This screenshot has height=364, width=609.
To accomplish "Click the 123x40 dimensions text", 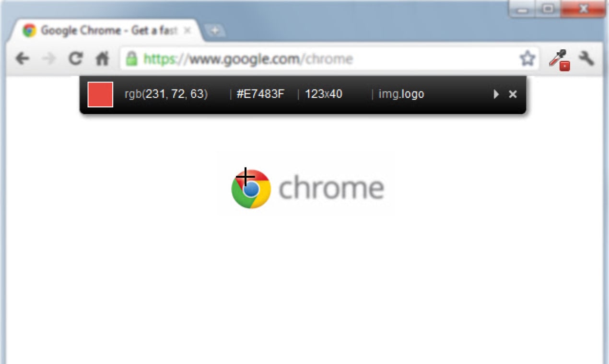I will 324,94.
